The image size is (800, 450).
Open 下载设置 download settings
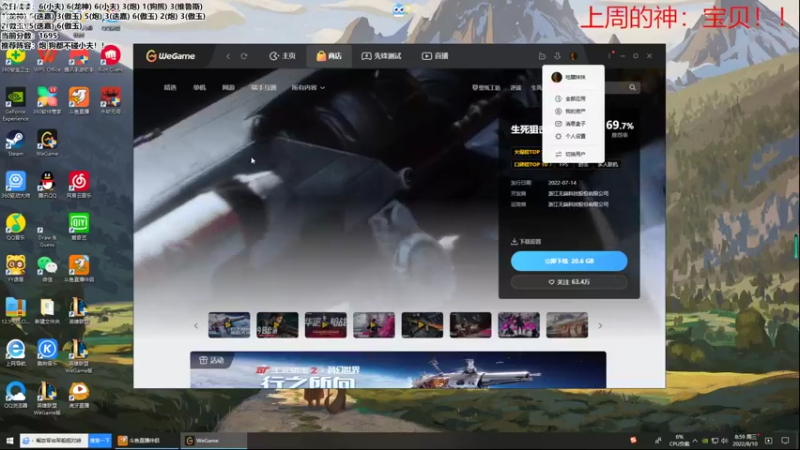[526, 241]
